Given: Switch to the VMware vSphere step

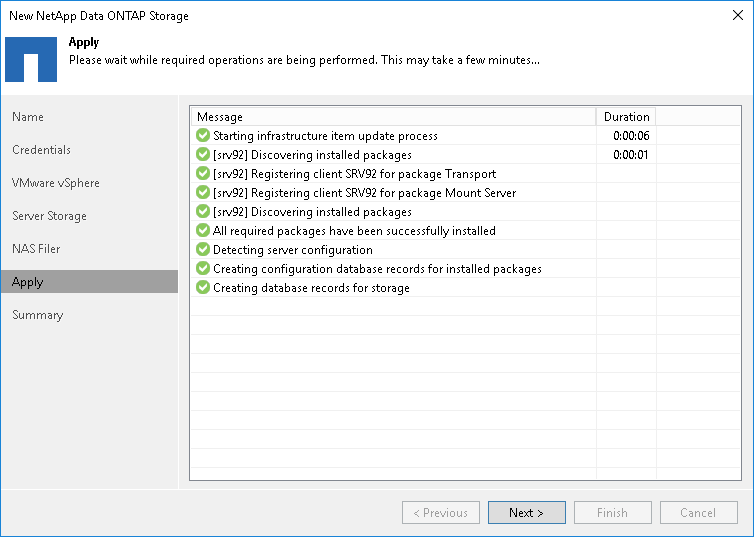Looking at the screenshot, I should pos(55,183).
